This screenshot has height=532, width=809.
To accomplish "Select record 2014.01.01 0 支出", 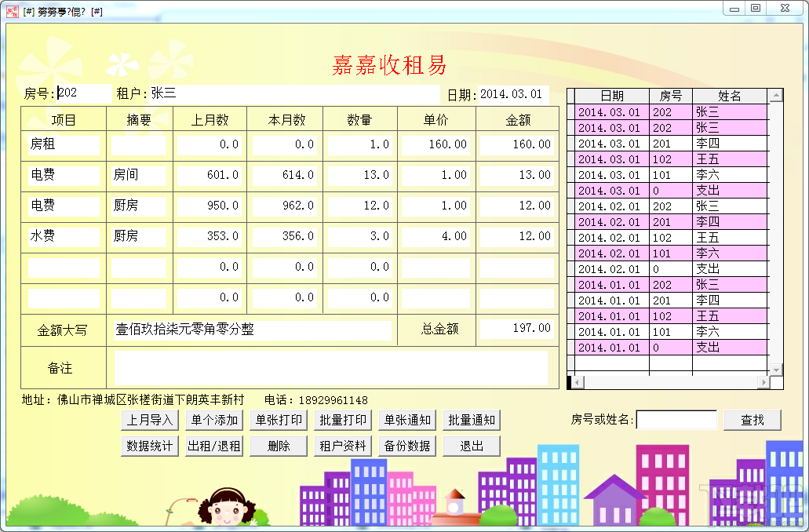I will (x=671, y=348).
